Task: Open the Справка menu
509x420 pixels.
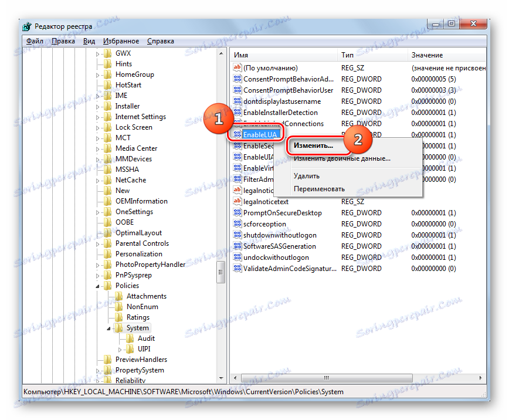Action: pyautogui.click(x=160, y=41)
